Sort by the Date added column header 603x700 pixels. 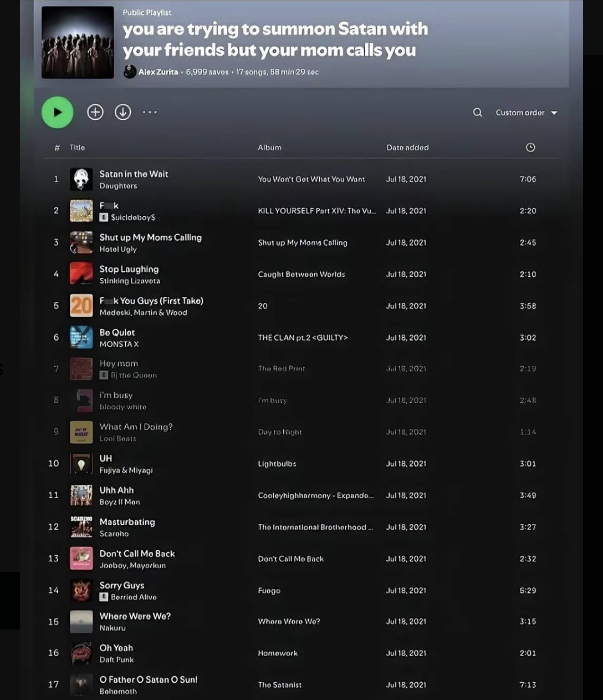[407, 148]
